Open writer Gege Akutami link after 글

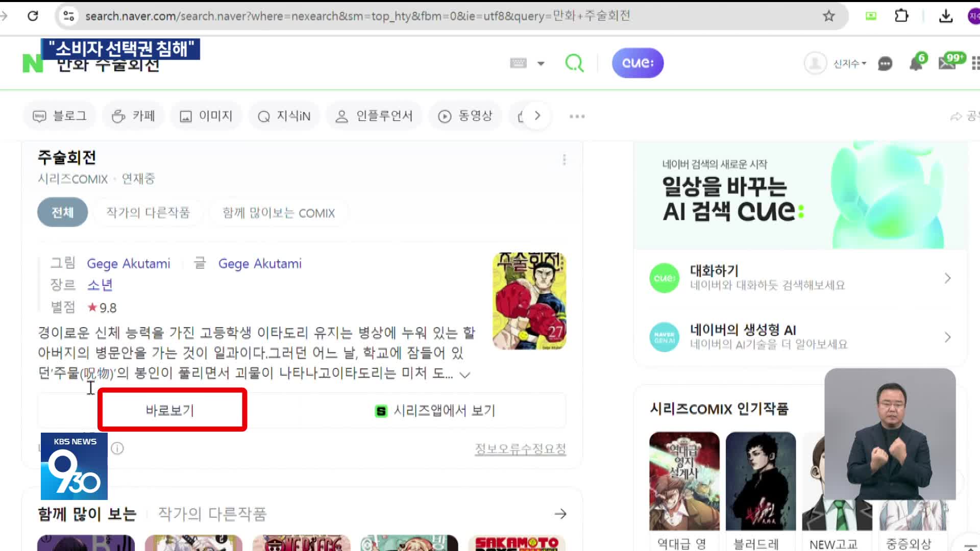[260, 263]
